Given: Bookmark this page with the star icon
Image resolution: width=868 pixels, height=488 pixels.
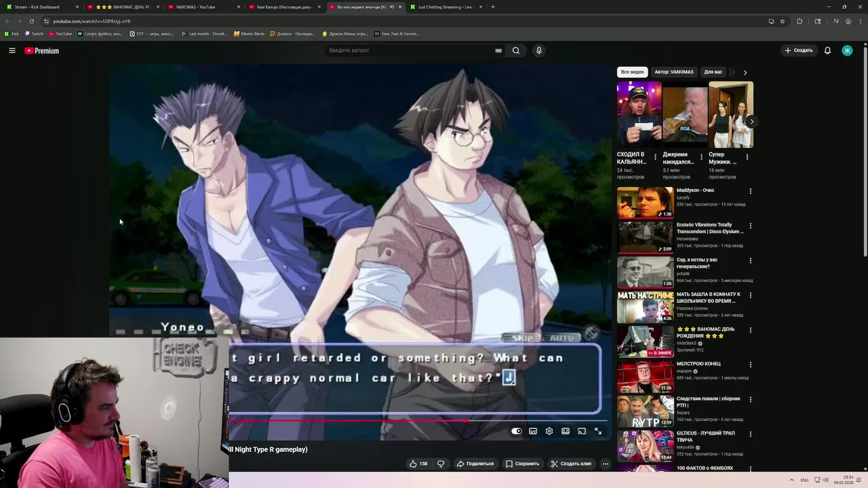Looking at the screenshot, I should [783, 21].
